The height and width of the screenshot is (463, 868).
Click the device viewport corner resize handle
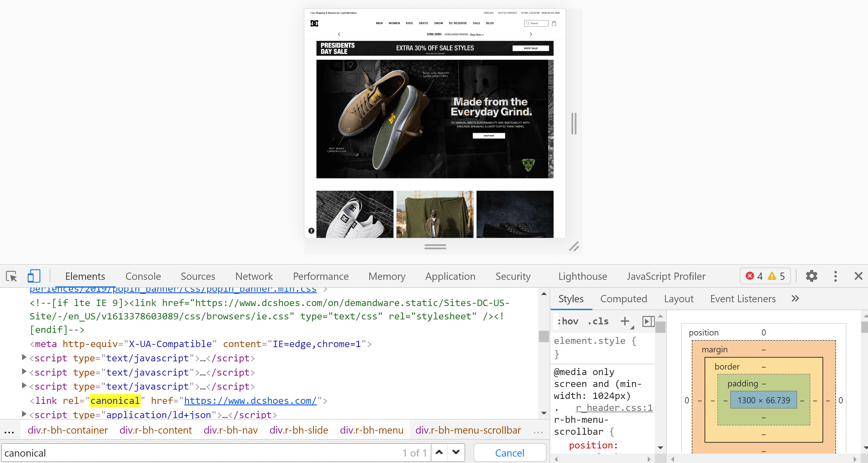pos(574,246)
